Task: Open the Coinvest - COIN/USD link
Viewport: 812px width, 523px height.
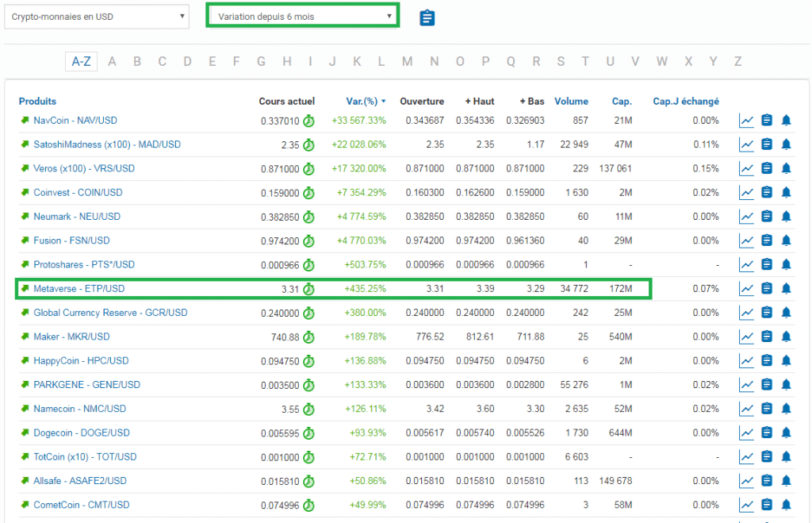Action: [79, 192]
